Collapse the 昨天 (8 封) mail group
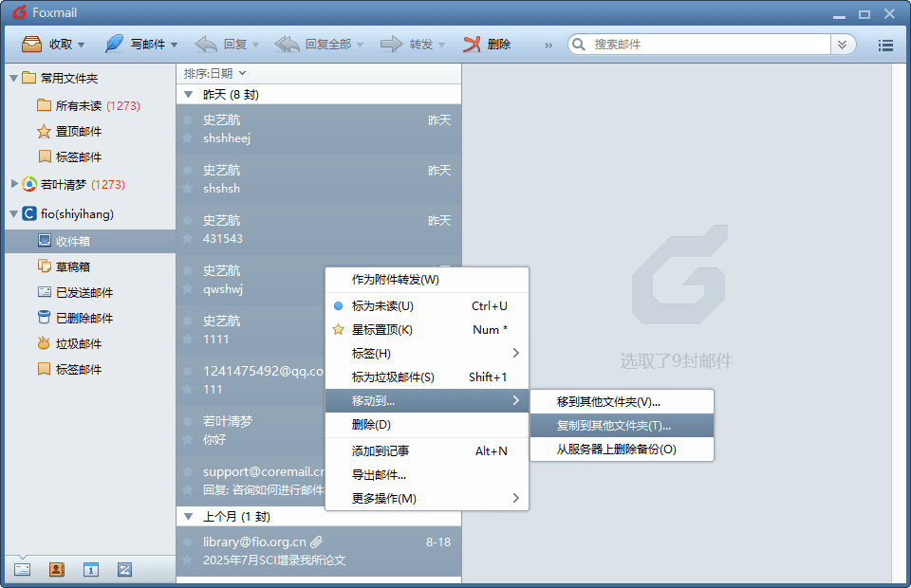 (189, 95)
